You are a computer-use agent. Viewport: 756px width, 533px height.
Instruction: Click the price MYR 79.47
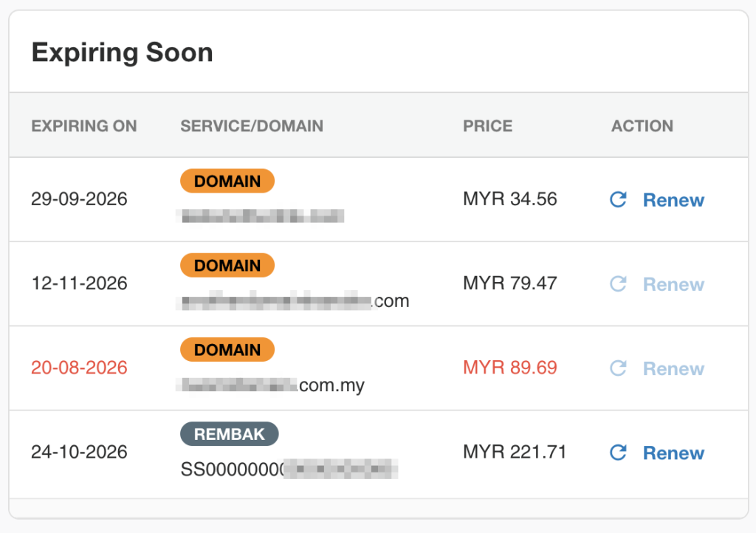pos(510,283)
